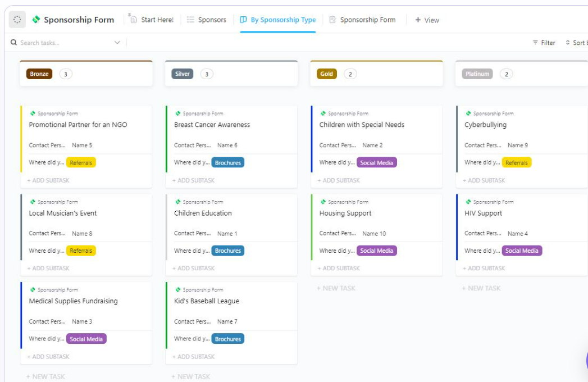Open the Sort options
588x382 pixels.
(x=576, y=43)
